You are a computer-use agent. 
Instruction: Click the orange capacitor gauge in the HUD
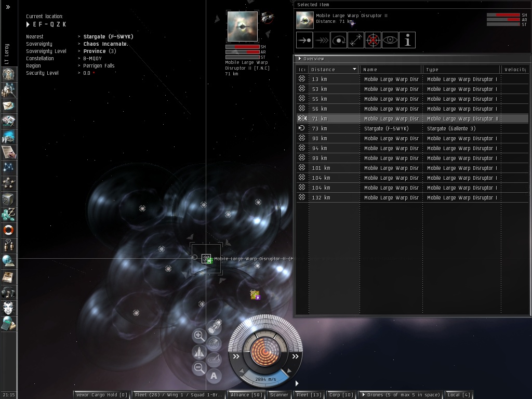coord(265,352)
